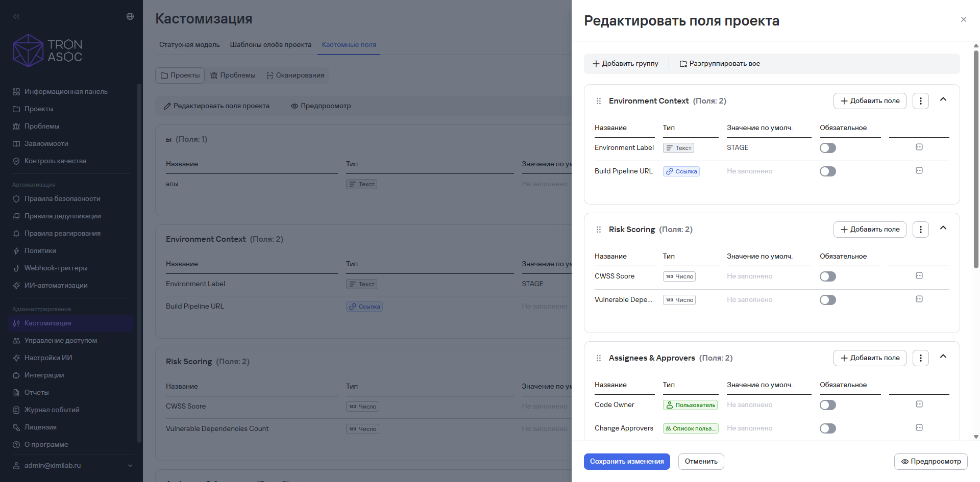Toggle required switch for Build Pipeline URL

click(828, 171)
